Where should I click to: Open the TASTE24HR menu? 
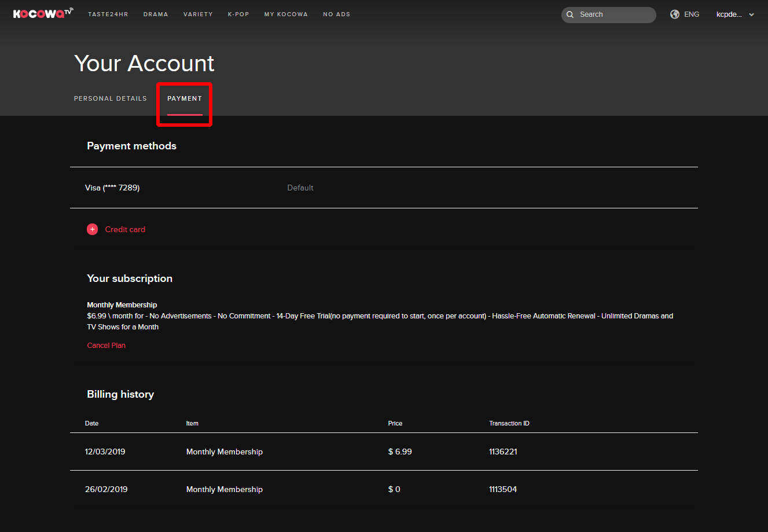108,14
